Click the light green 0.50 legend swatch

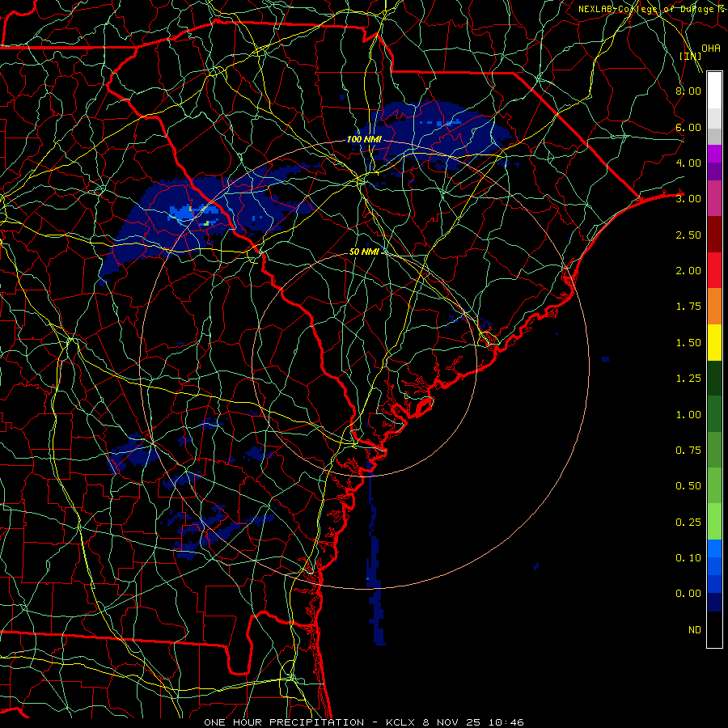coord(714,485)
